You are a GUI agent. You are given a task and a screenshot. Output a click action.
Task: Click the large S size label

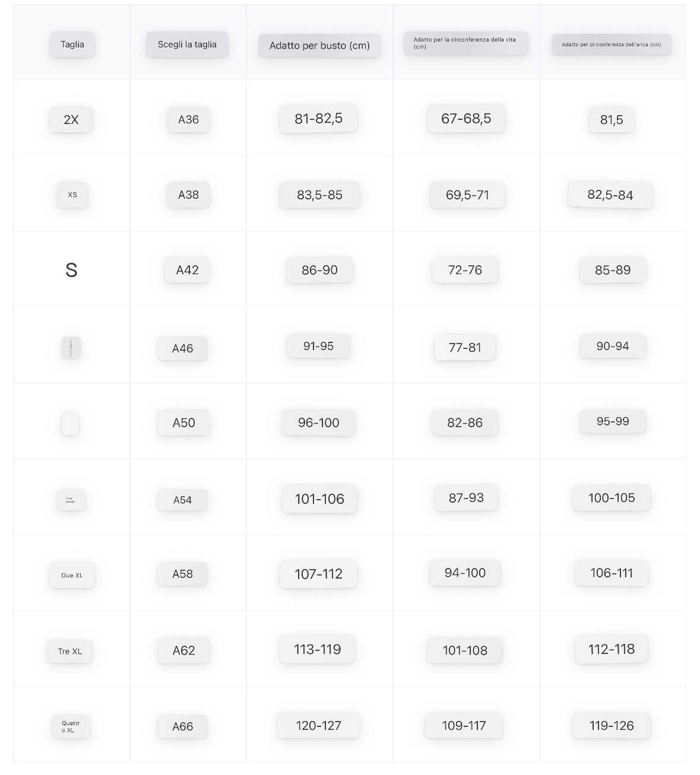click(x=71, y=271)
